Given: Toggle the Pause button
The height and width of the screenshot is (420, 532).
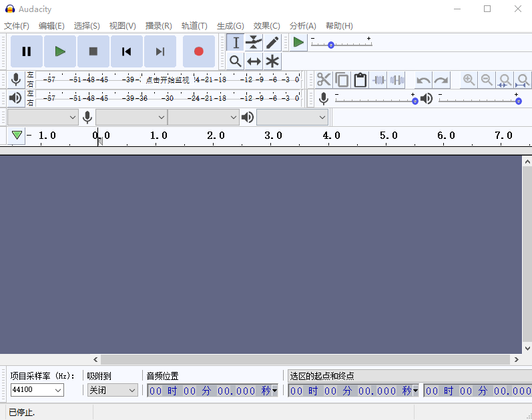Looking at the screenshot, I should tap(27, 51).
